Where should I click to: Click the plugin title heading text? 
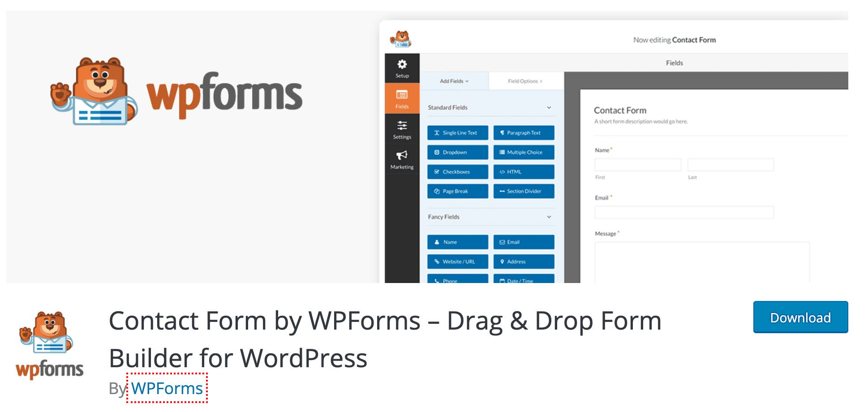(385, 339)
